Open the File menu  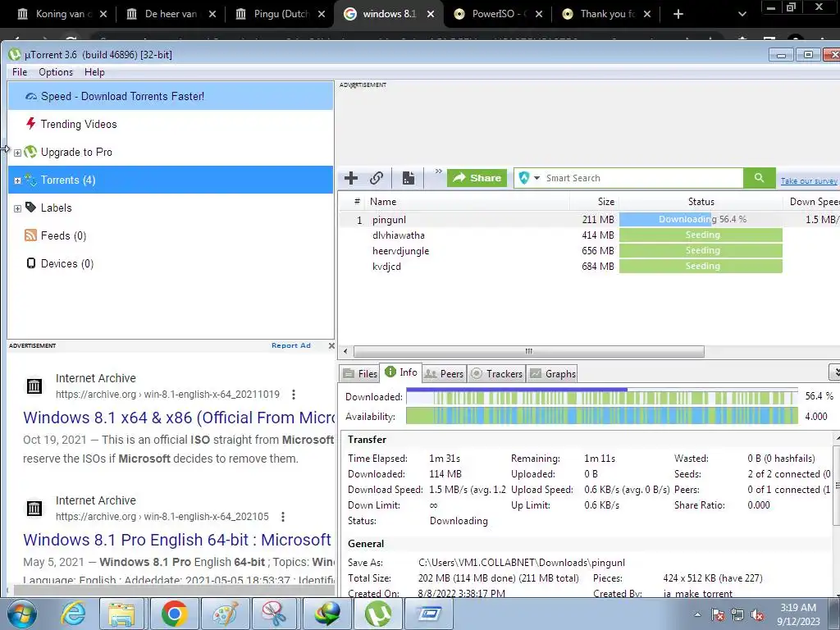tap(20, 72)
